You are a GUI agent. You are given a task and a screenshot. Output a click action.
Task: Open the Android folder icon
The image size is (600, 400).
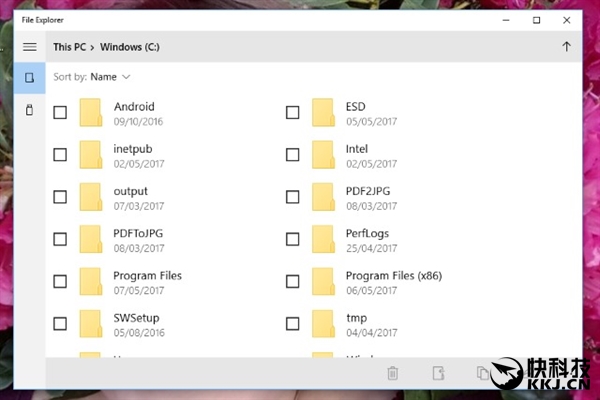91,113
